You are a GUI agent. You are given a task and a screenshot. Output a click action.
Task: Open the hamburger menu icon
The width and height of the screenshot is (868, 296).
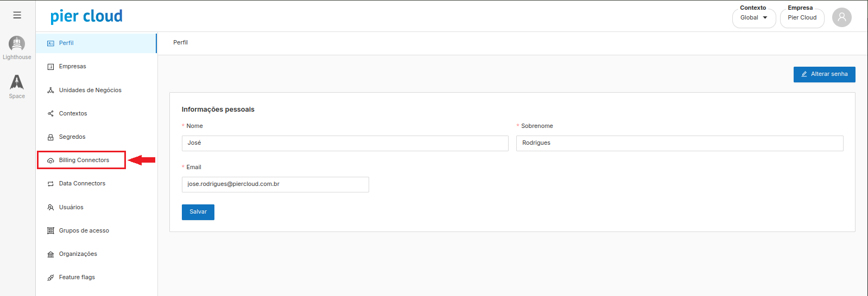(x=17, y=15)
